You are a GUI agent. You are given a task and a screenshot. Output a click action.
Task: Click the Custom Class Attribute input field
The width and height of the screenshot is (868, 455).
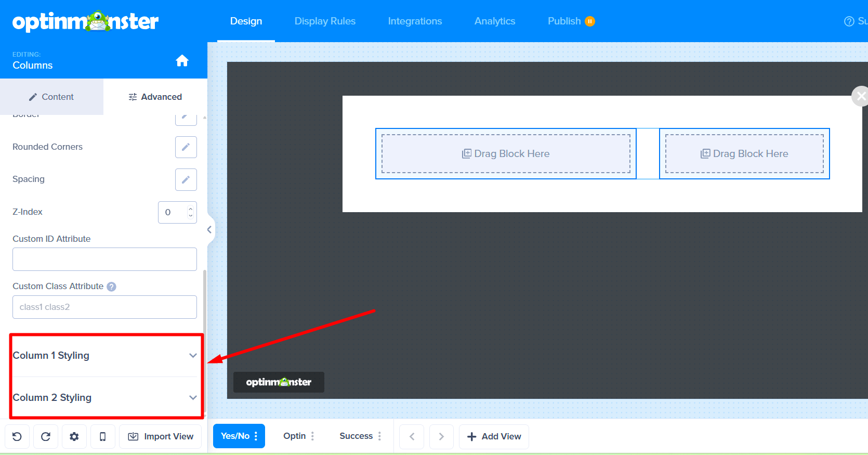click(x=104, y=307)
